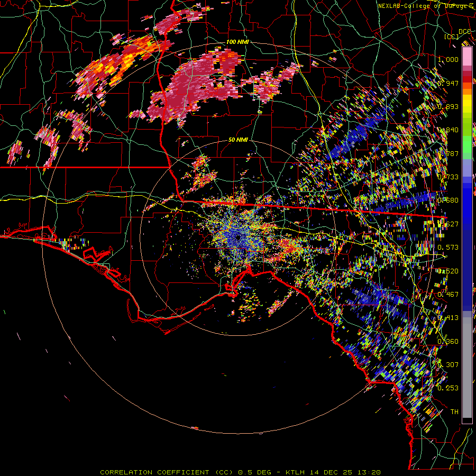476x476 pixels.
Task: Click the 0.947 scale value
Action: click(448, 83)
